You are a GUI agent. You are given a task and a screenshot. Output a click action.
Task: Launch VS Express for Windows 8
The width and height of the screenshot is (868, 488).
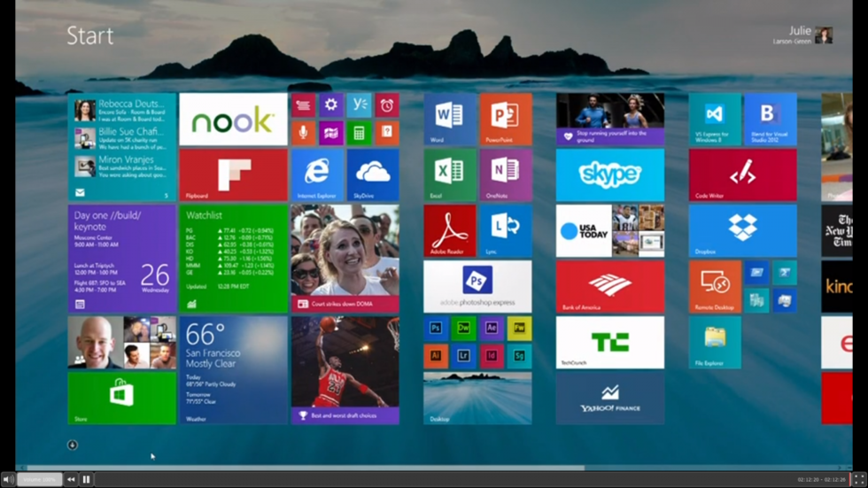[715, 119]
